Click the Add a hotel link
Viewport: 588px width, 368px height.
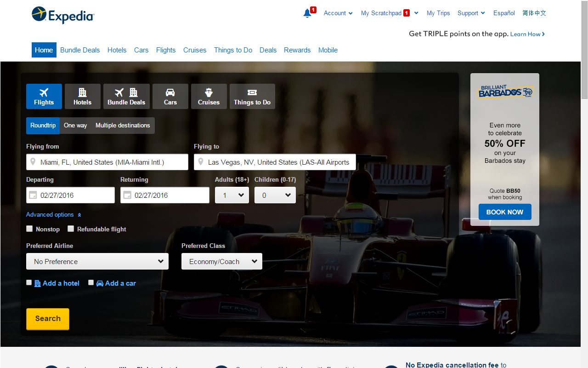coord(61,283)
